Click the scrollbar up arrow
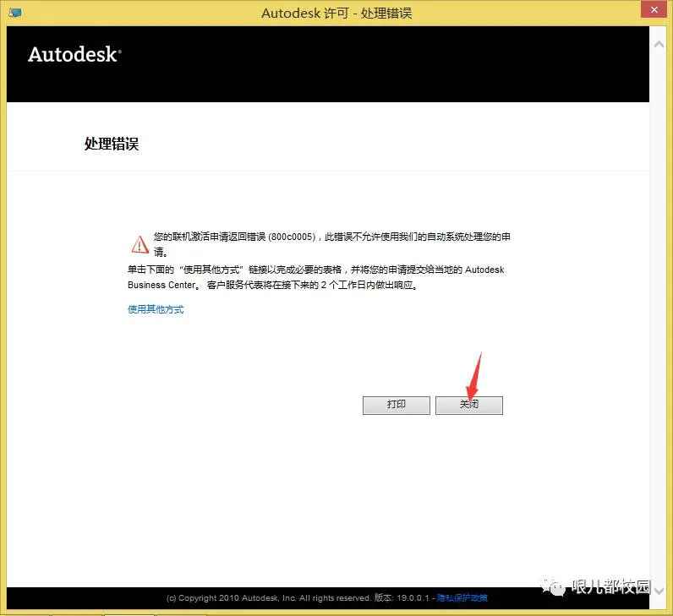This screenshot has width=673, height=616. click(x=659, y=44)
